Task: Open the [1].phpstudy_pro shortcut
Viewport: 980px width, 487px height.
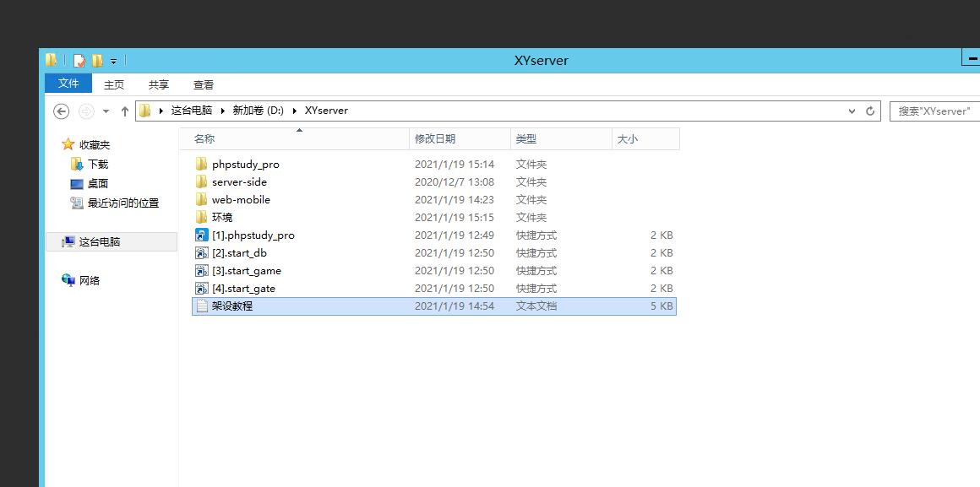Action: point(253,235)
